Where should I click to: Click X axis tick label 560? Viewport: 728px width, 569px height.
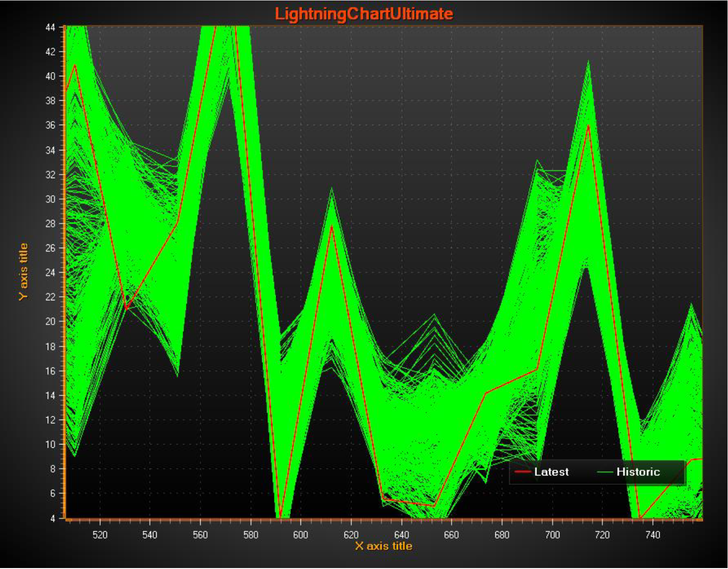click(200, 535)
